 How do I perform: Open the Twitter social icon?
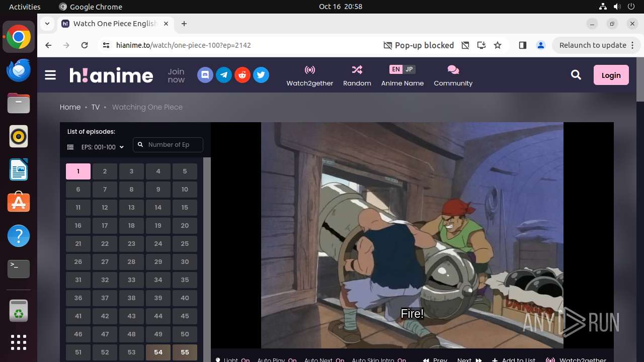[261, 75]
